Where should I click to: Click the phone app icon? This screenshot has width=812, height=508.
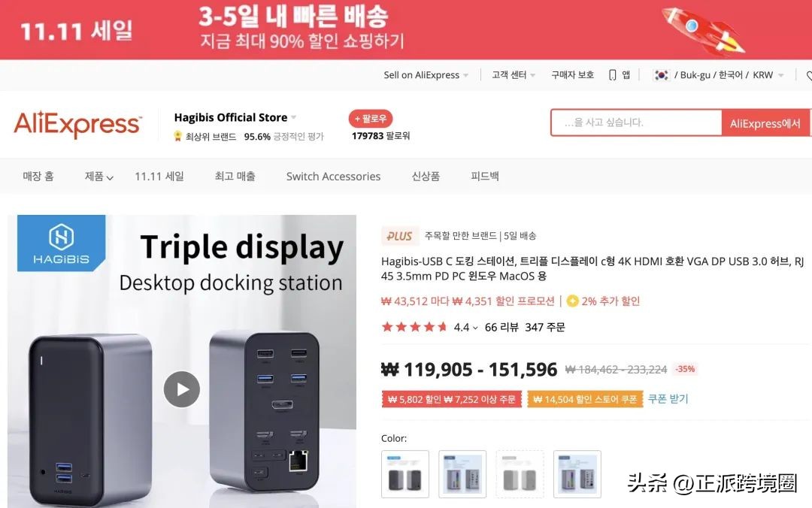tap(613, 75)
